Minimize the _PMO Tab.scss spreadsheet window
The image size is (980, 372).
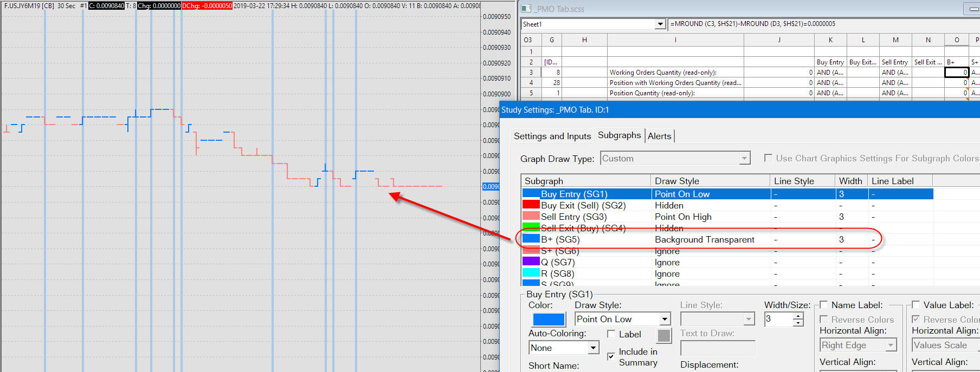(973, 9)
